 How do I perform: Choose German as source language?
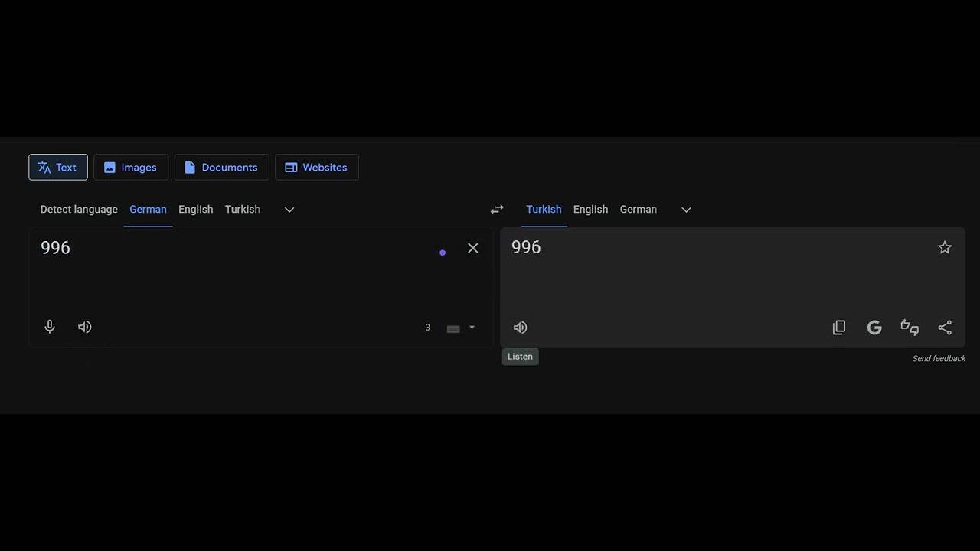pyautogui.click(x=148, y=210)
